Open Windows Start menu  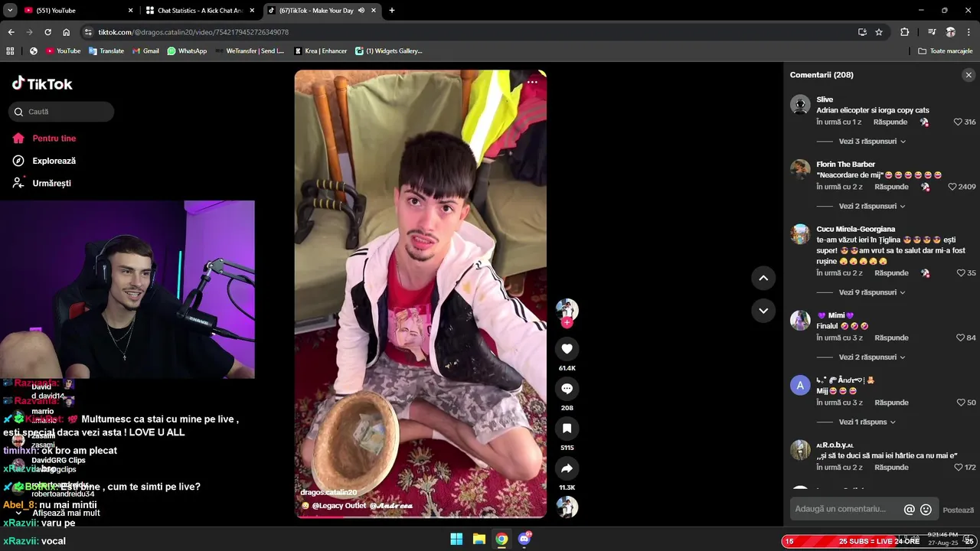(x=456, y=539)
